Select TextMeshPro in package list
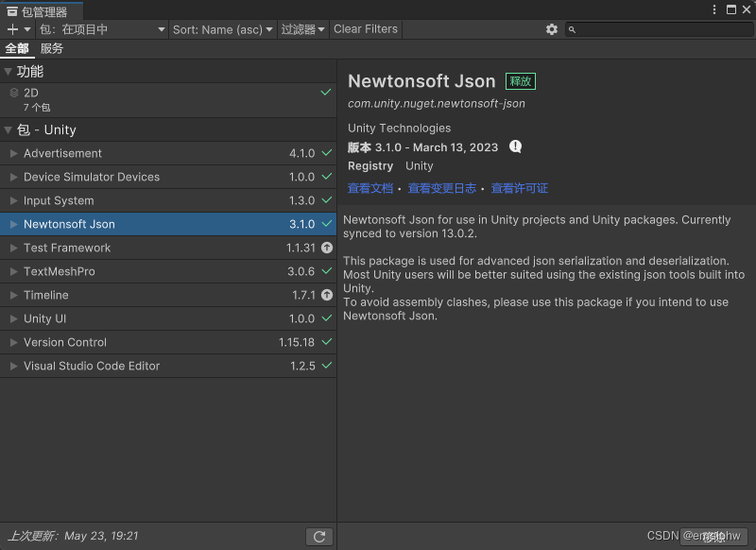 tap(60, 271)
